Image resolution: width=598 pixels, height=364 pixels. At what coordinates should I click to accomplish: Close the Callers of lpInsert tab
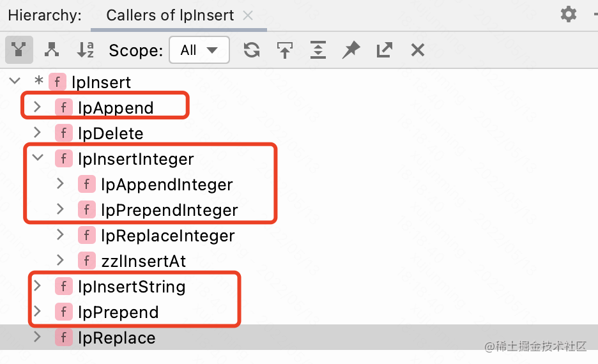(249, 15)
